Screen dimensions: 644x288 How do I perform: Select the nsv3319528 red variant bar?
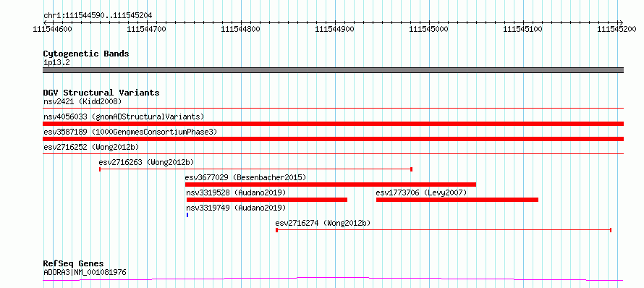point(267,200)
